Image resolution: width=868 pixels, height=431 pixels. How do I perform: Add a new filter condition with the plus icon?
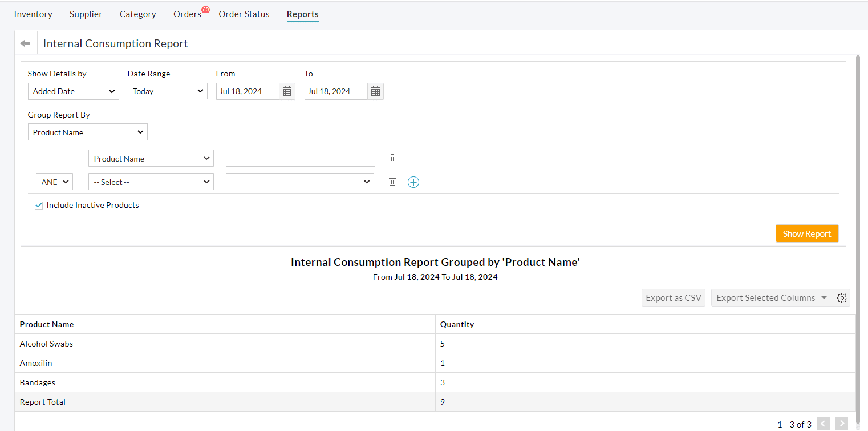tap(413, 182)
